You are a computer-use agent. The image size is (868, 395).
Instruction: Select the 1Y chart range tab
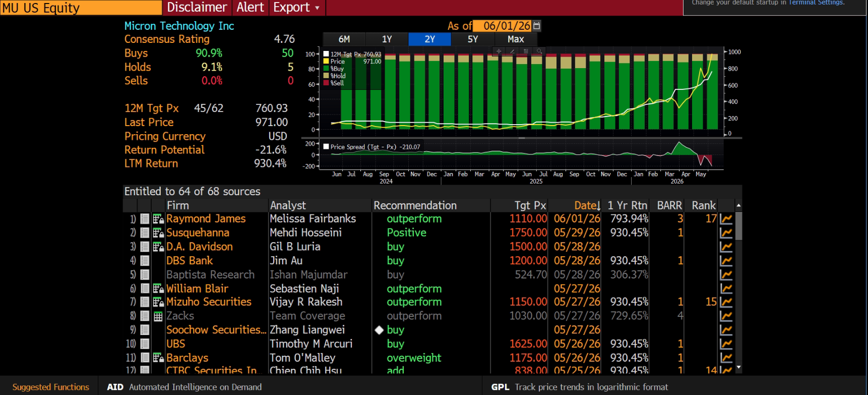pos(387,39)
